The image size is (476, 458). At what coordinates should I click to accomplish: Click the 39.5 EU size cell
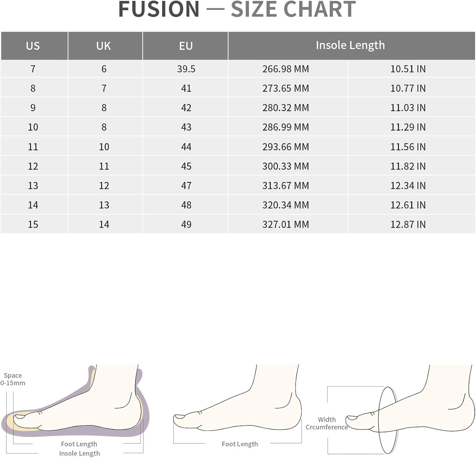(x=185, y=69)
